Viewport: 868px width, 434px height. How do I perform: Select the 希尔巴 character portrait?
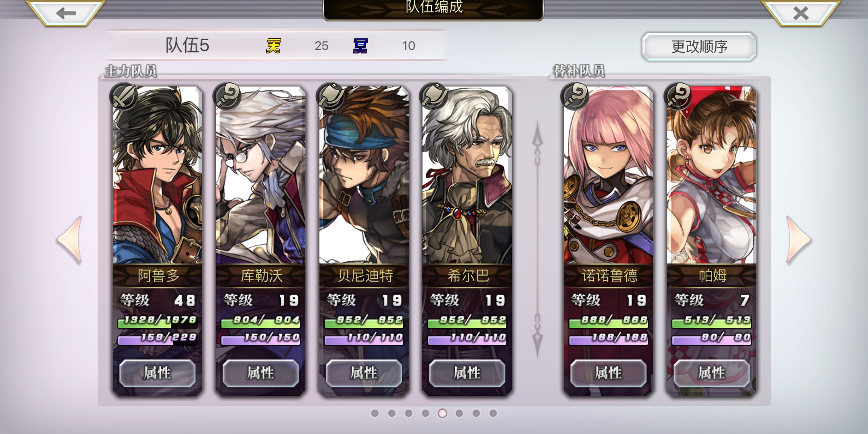point(467,175)
